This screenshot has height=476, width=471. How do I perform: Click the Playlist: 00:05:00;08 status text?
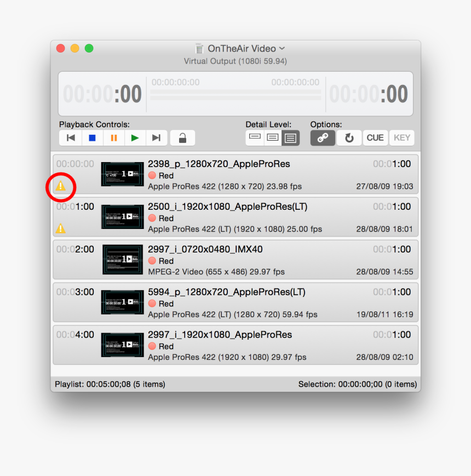point(110,385)
